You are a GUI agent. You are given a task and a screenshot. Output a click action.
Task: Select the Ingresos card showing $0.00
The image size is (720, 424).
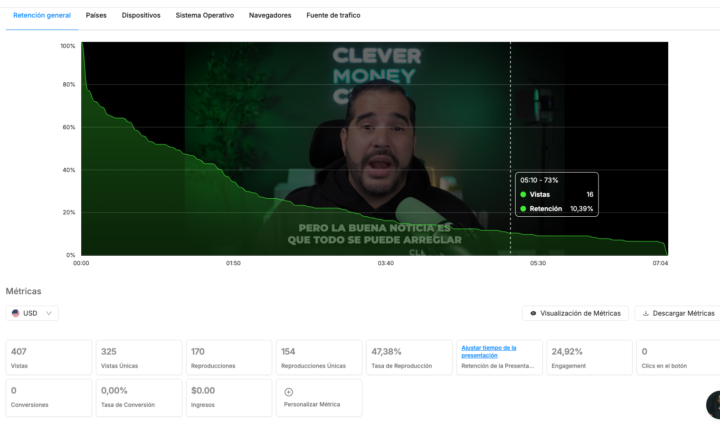coord(229,398)
